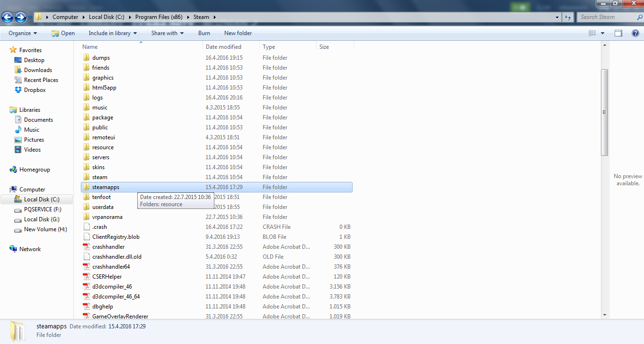Change your view using the views icon
The width and height of the screenshot is (644, 344).
(592, 33)
